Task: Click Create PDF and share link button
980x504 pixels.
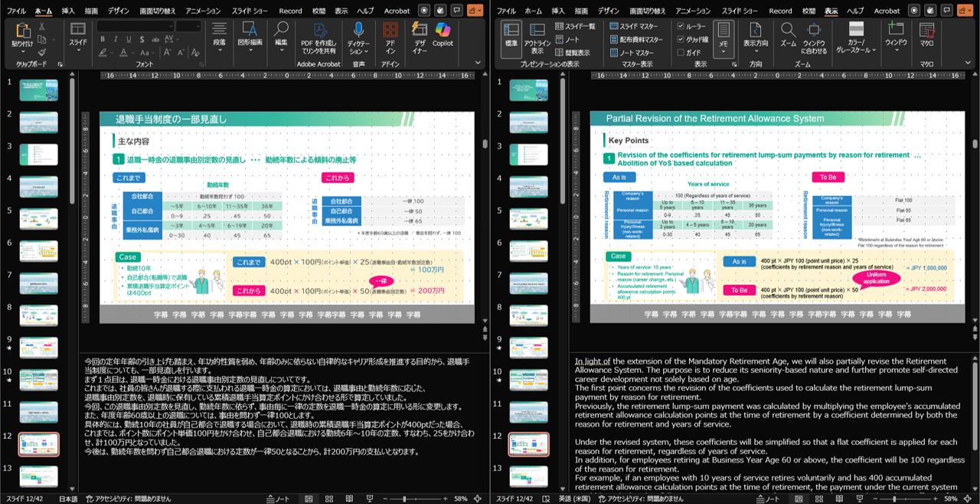Action: [x=318, y=37]
